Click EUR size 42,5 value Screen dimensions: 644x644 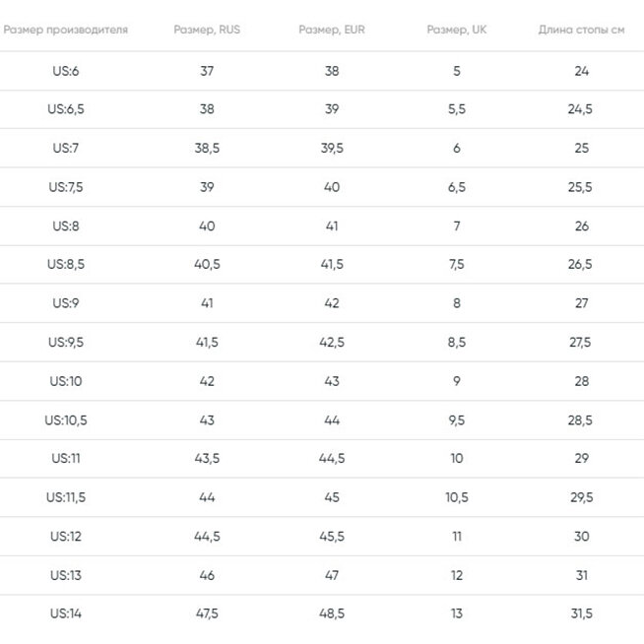332,343
